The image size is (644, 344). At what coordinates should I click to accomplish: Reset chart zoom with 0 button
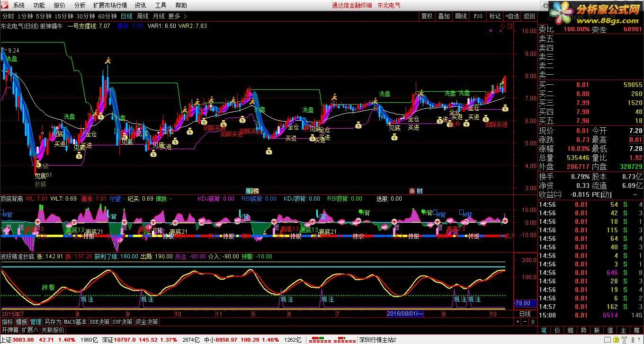click(533, 322)
